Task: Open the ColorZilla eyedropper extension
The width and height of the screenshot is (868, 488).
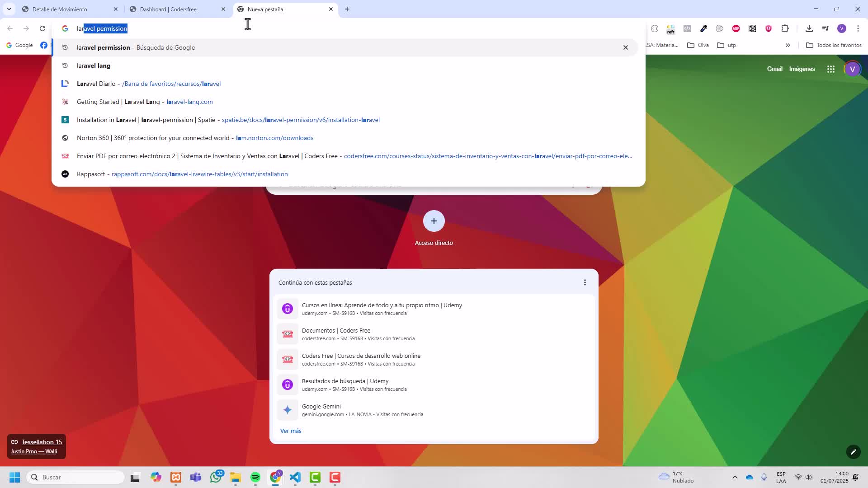Action: point(703,28)
